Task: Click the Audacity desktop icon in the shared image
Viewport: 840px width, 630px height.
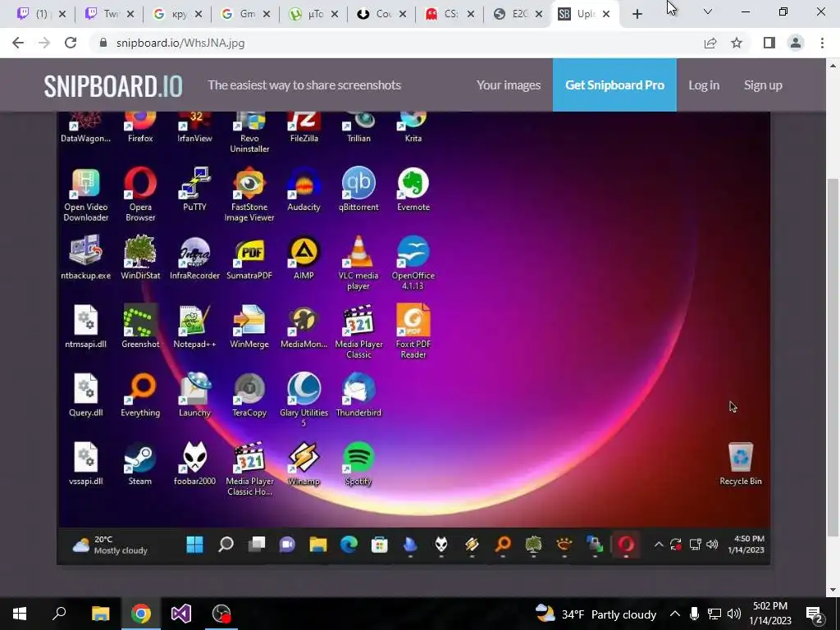Action: pos(304,189)
